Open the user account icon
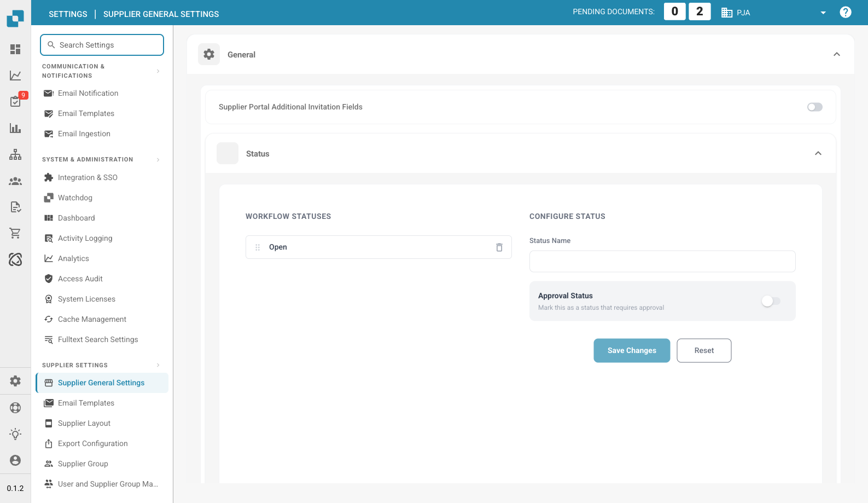The height and width of the screenshot is (503, 868). [x=15, y=460]
